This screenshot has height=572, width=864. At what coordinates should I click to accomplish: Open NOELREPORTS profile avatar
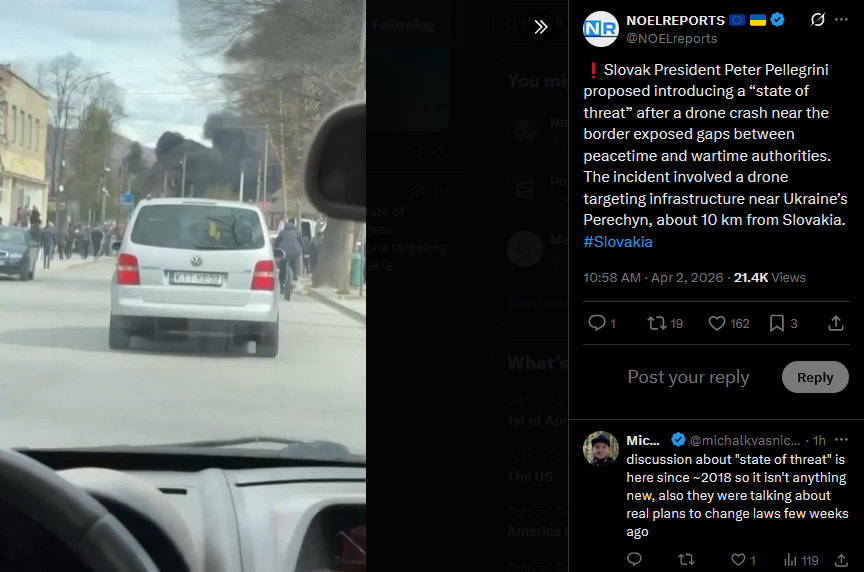pyautogui.click(x=601, y=29)
